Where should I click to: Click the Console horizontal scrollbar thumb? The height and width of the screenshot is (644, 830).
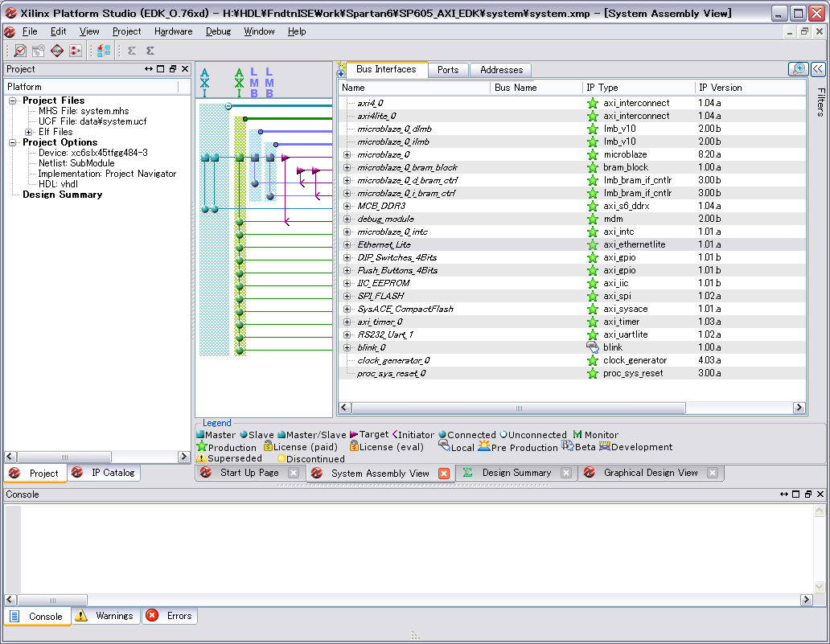pos(52,600)
